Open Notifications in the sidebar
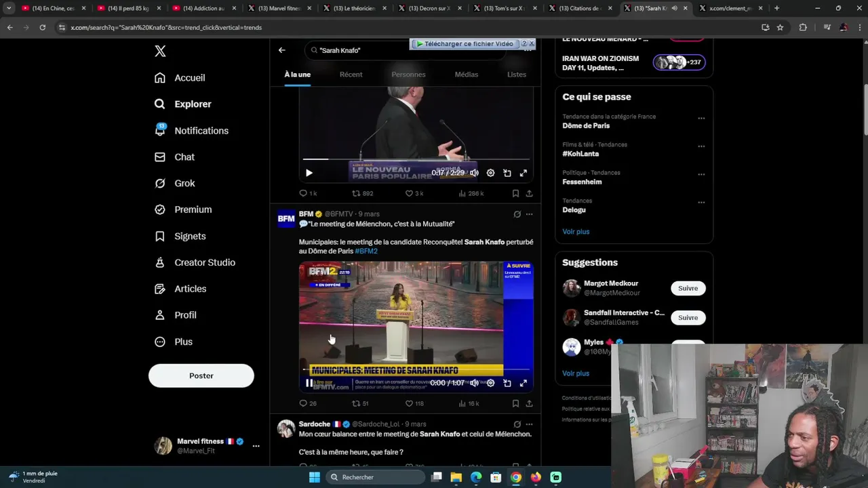The width and height of the screenshot is (868, 488). coord(191,131)
